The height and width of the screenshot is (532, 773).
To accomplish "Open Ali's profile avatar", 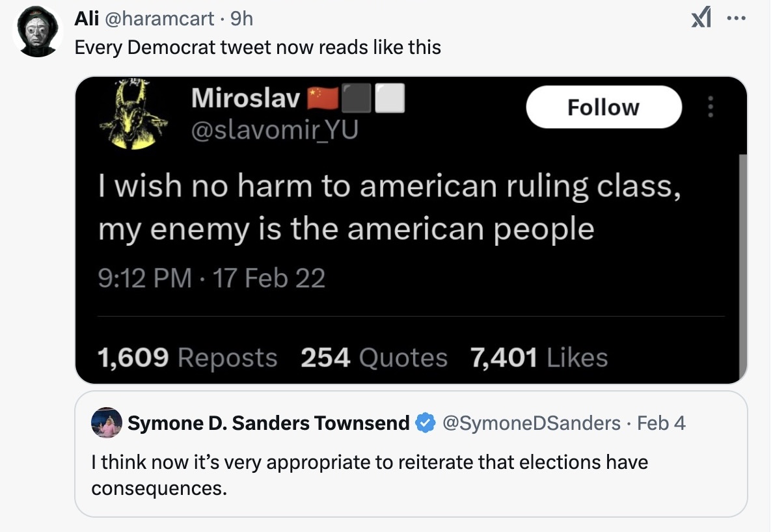I will point(38,31).
